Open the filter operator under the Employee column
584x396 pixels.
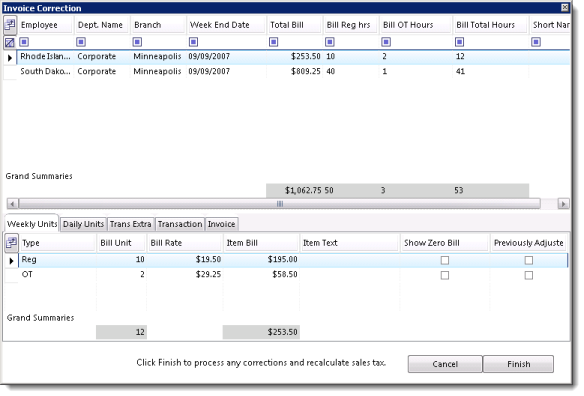24,42
